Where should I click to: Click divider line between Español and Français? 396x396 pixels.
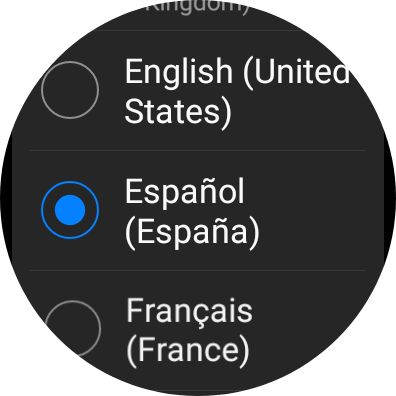click(198, 270)
